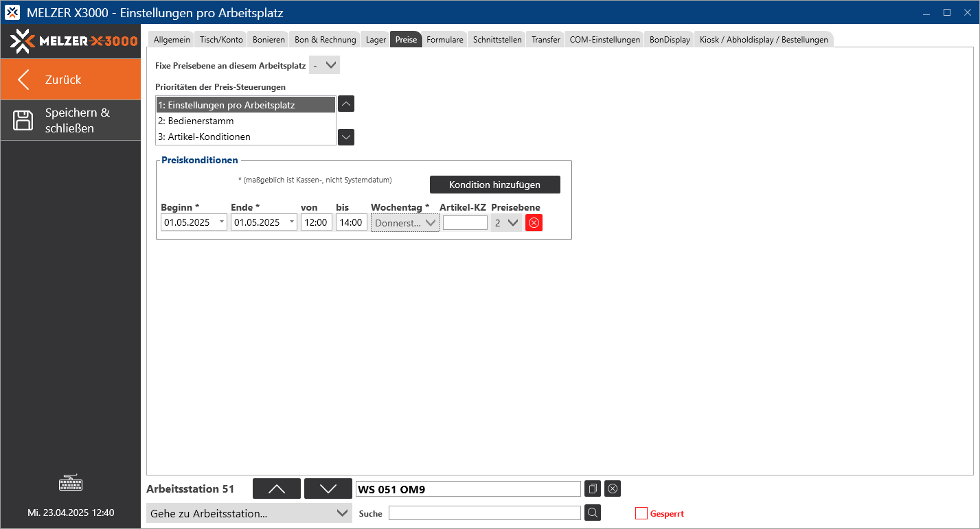
Task: Open the Wochentag dropdown
Action: 405,222
